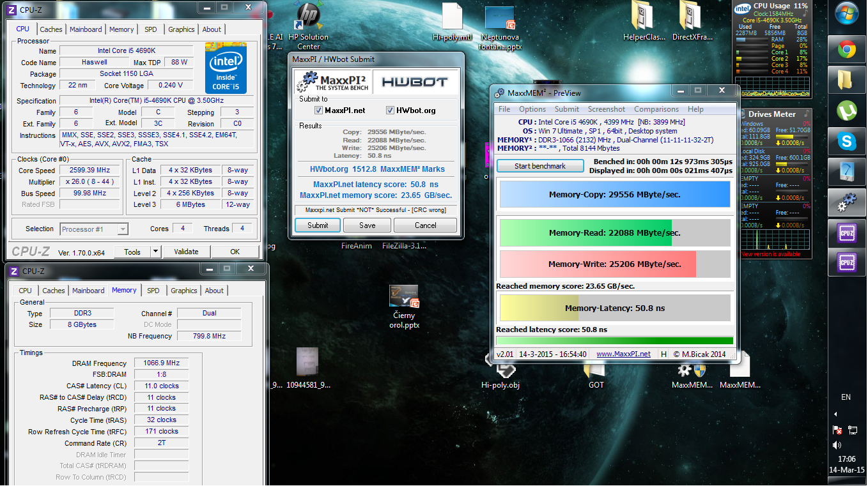The height and width of the screenshot is (486, 868).
Task: Click the Start benchmark button
Action: click(x=540, y=166)
